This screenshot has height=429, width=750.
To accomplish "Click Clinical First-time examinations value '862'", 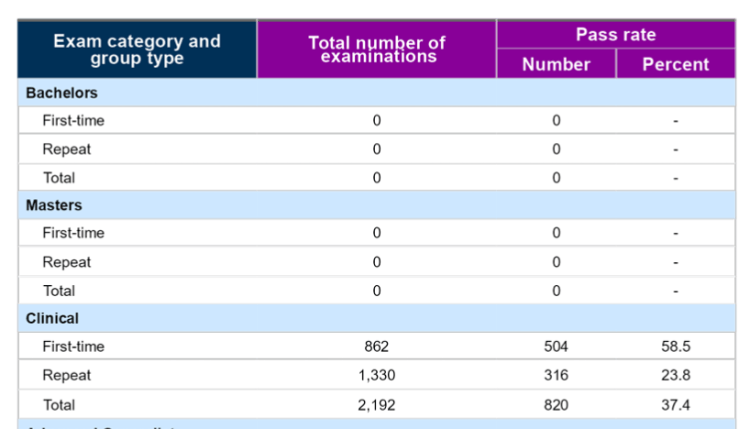I will [377, 346].
